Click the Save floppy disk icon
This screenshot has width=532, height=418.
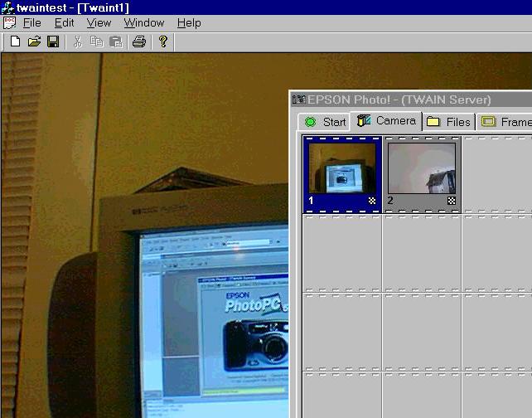(x=52, y=41)
